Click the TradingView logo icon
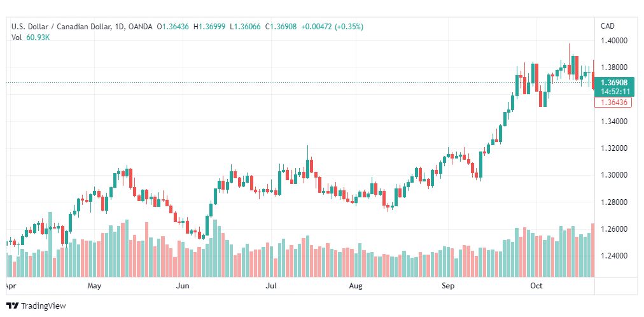The width and height of the screenshot is (644, 317). pos(12,306)
